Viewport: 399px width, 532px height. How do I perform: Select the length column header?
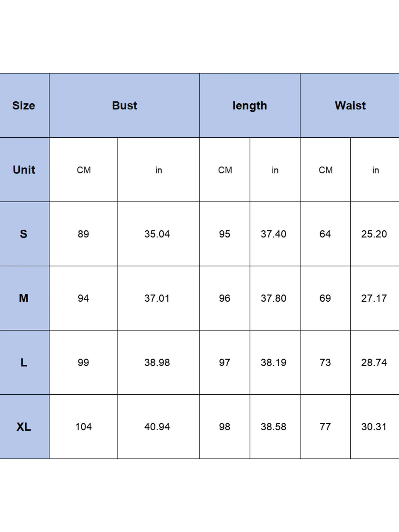point(250,106)
